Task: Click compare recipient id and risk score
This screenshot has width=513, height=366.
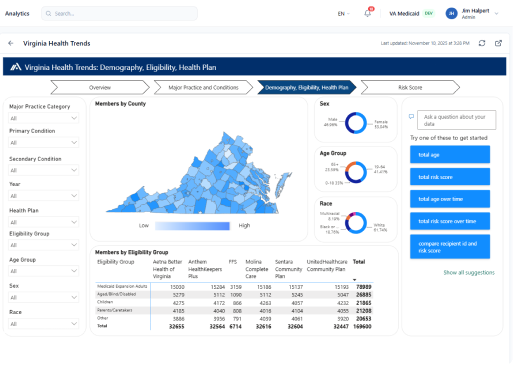Action: coord(450,247)
